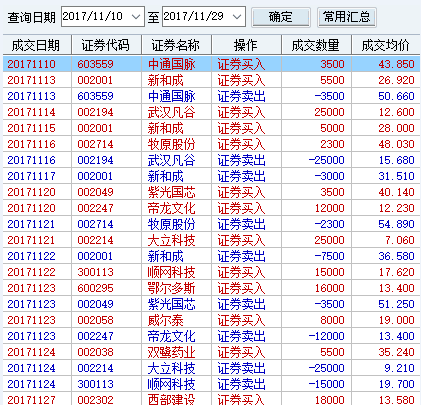Sort by 成交日期 column header

pos(36,45)
